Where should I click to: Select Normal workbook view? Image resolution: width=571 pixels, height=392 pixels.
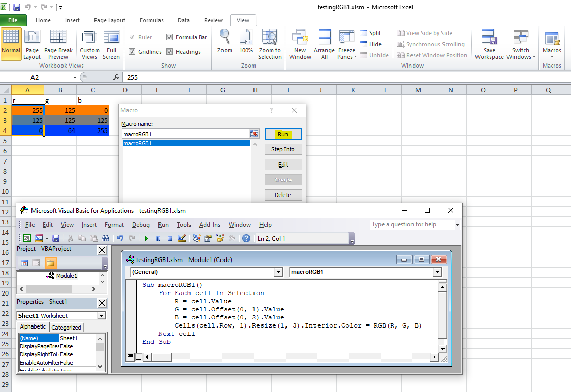point(11,44)
